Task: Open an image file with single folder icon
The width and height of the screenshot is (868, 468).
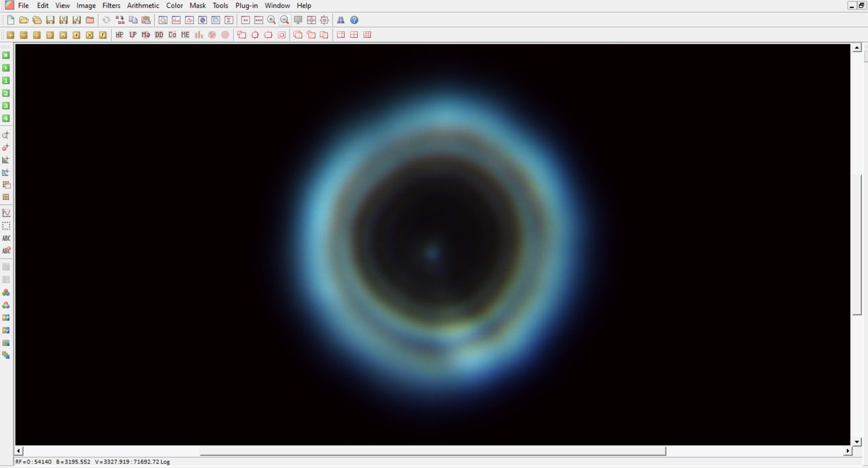Action: [24, 20]
